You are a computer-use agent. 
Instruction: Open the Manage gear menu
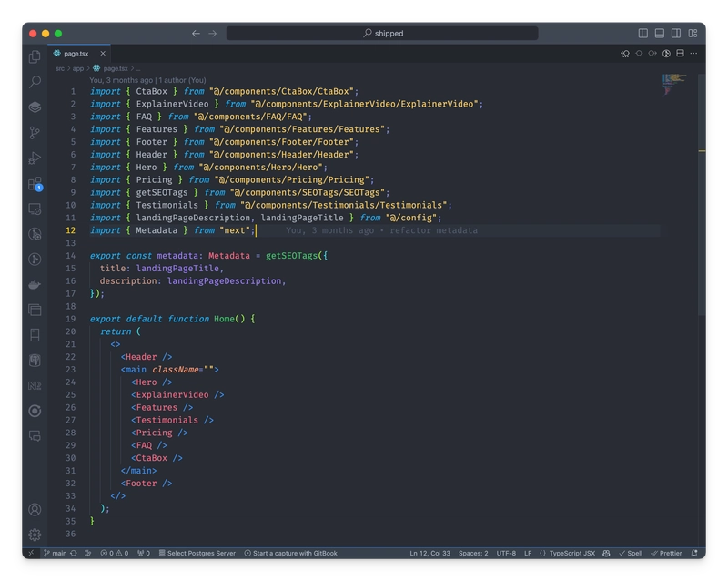(x=35, y=535)
